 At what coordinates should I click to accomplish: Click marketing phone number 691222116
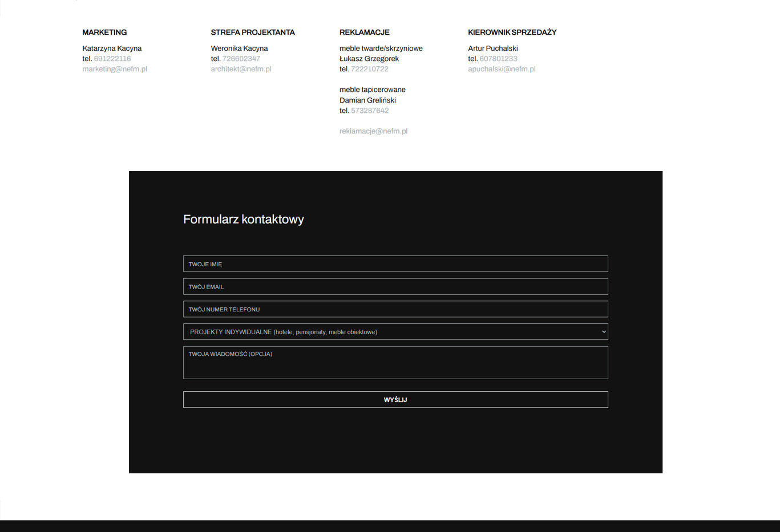point(112,59)
